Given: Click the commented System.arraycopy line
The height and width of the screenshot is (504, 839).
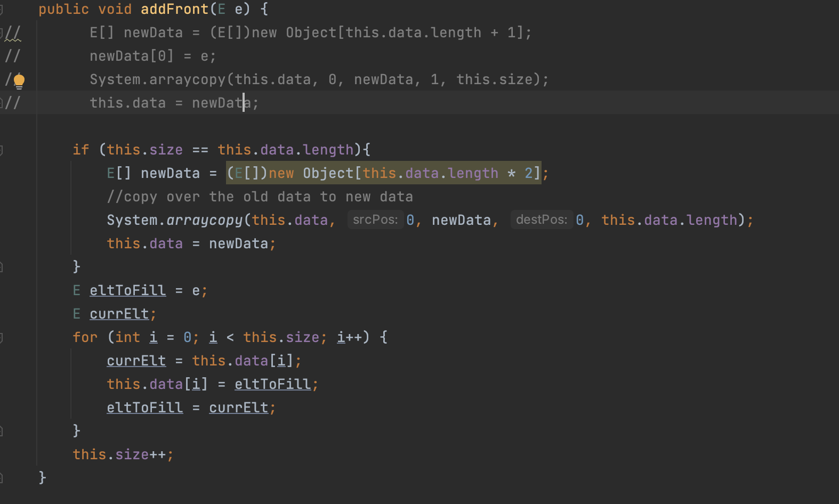Looking at the screenshot, I should (318, 79).
